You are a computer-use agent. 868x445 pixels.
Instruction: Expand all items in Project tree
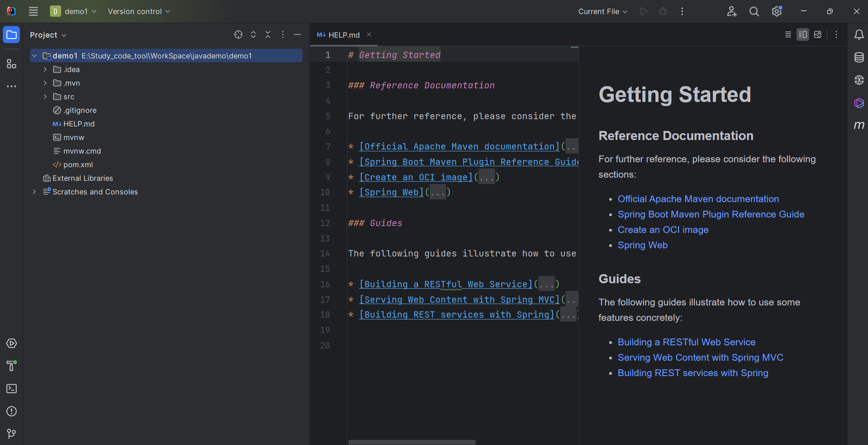[253, 35]
